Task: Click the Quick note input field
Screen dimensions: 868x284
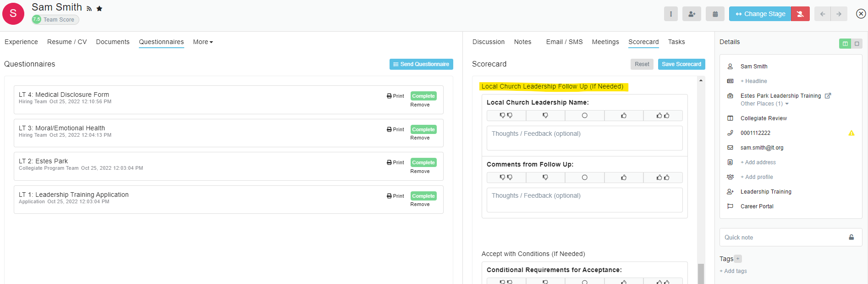Action: tap(784, 237)
